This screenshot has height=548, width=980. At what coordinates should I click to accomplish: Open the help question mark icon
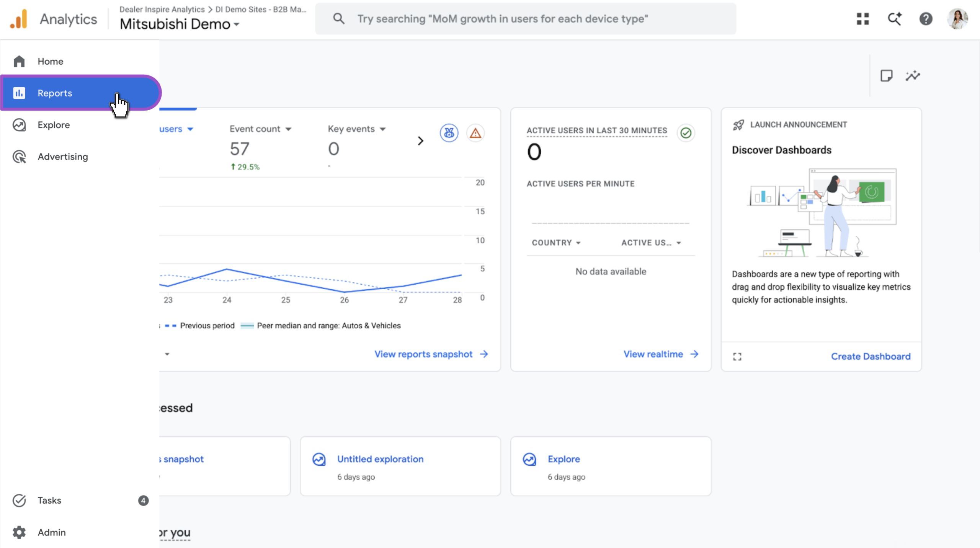pyautogui.click(x=926, y=19)
